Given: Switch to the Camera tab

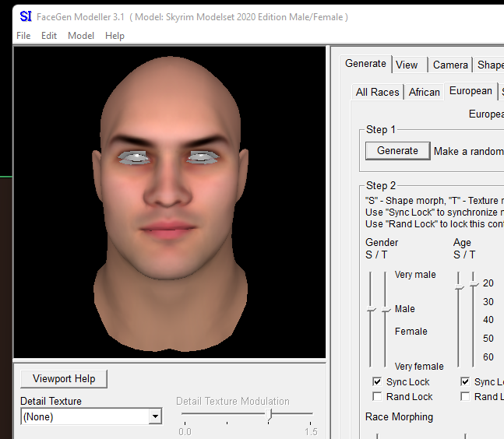Looking at the screenshot, I should click(450, 65).
